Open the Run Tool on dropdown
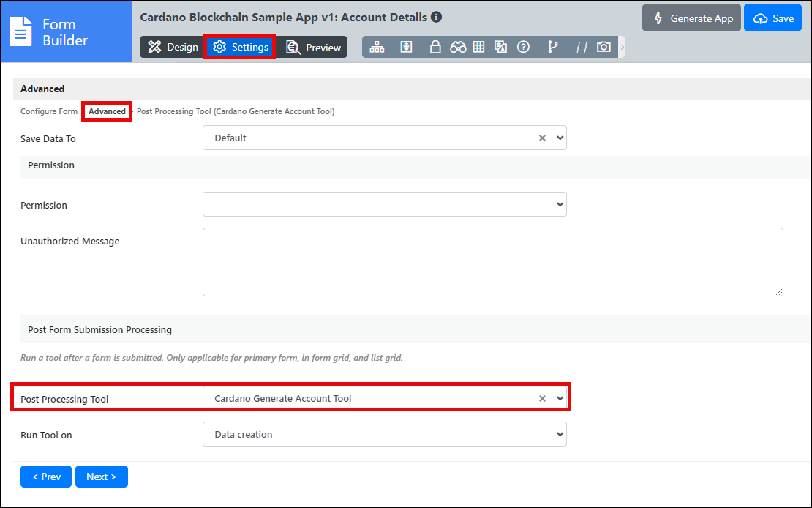 tap(384, 434)
